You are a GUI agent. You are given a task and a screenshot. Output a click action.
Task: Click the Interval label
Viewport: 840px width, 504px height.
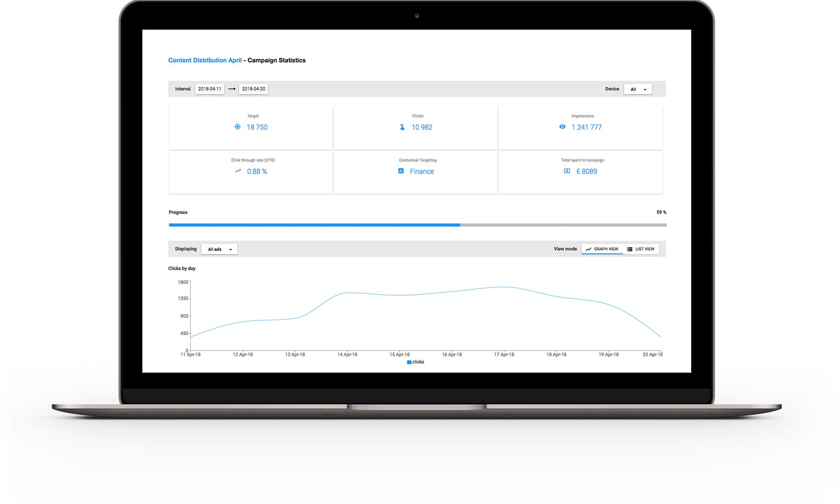tap(183, 89)
